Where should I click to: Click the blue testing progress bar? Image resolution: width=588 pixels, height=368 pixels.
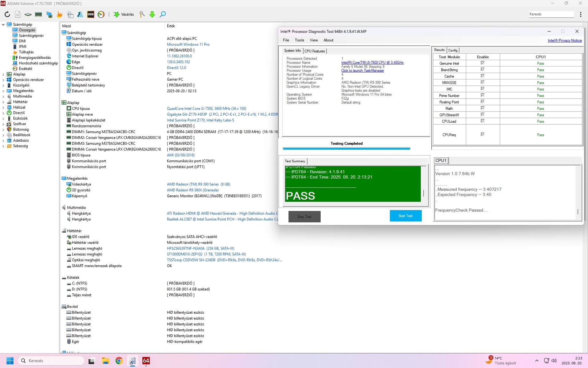346,148
